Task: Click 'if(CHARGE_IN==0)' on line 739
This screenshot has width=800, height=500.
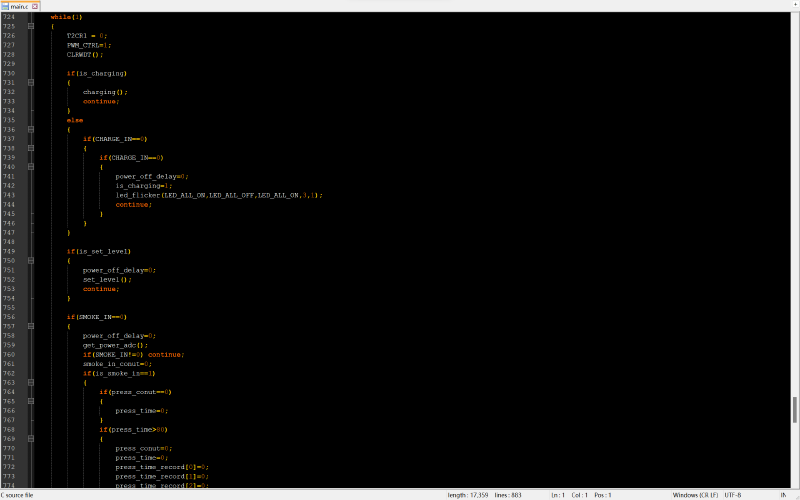Action: 132,158
